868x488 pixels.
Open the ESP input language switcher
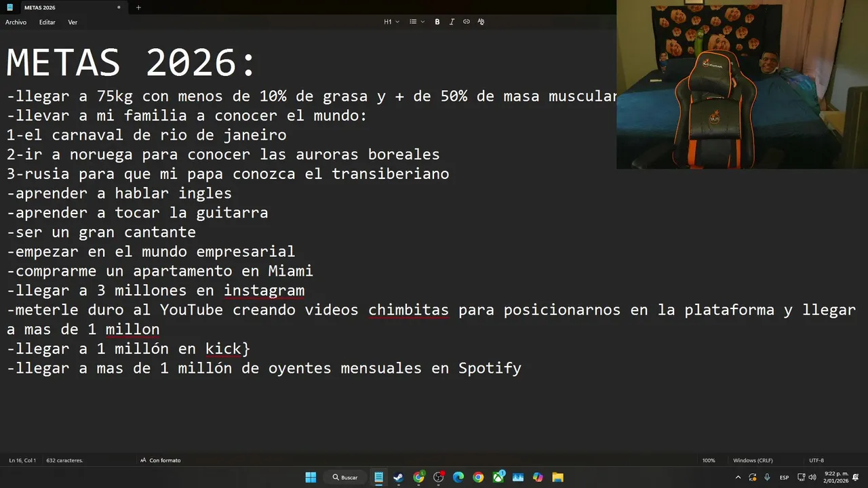click(x=785, y=477)
